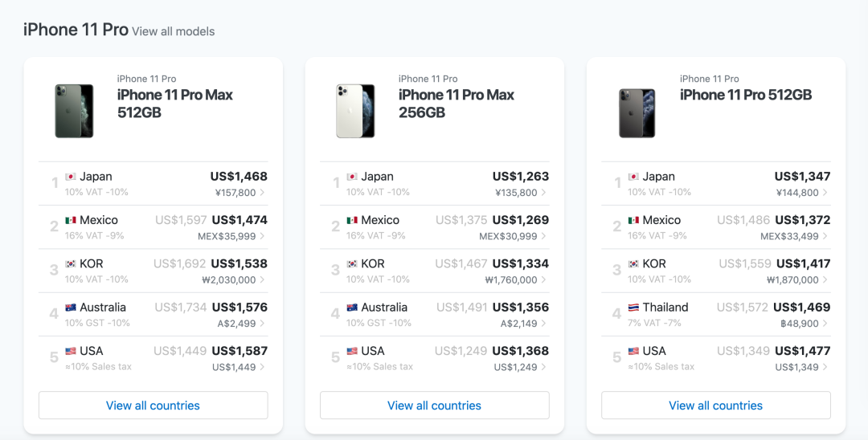View all countries for Pro Max 512GB
The image size is (868, 440).
pos(154,405)
